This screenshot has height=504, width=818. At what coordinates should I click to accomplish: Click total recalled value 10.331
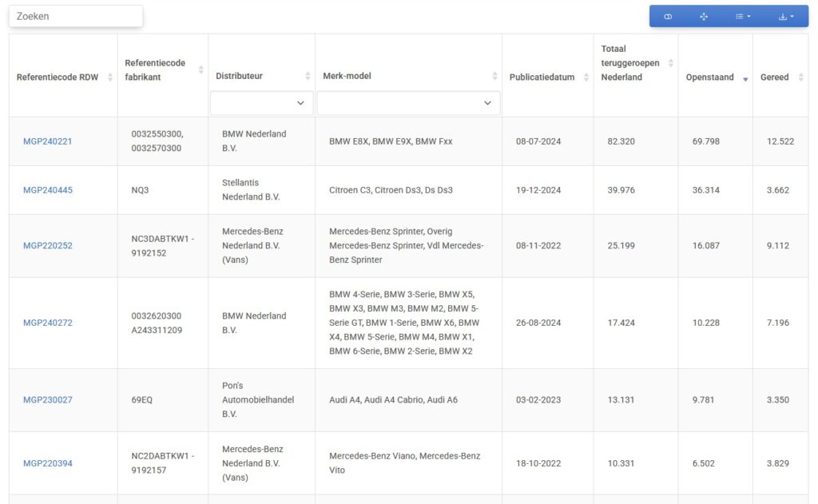(621, 463)
